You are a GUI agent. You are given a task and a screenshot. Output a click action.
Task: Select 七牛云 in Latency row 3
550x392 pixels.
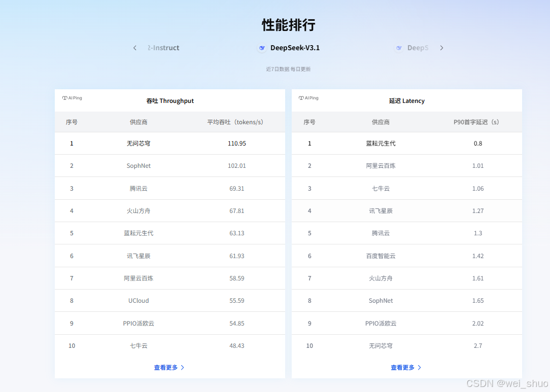381,189
